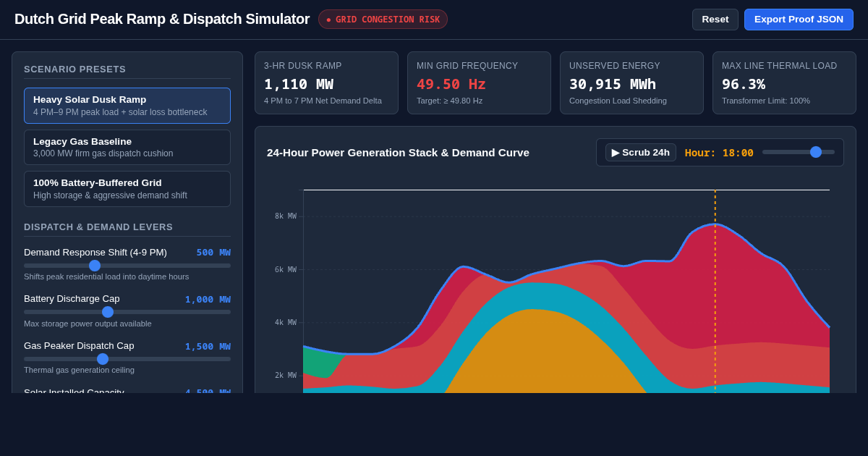Click the 96.3% thermal load value
The image size is (868, 456).
point(744,84)
